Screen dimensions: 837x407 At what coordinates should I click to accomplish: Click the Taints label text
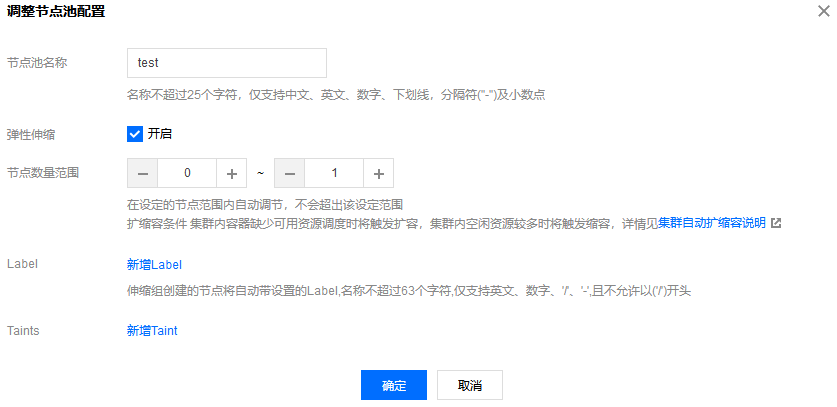(23, 331)
